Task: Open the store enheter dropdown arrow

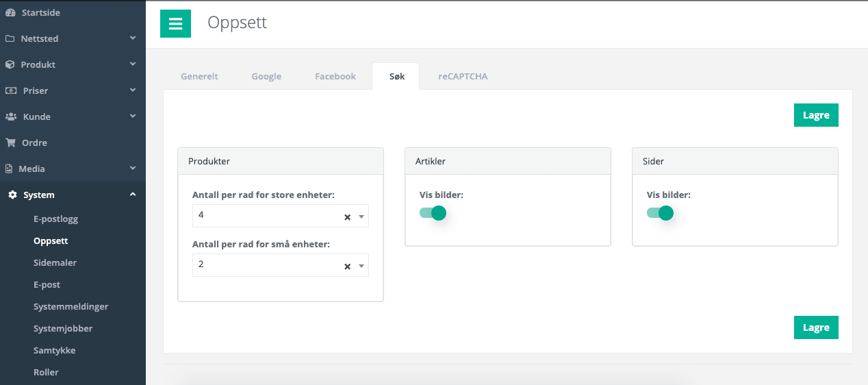Action: tap(361, 217)
